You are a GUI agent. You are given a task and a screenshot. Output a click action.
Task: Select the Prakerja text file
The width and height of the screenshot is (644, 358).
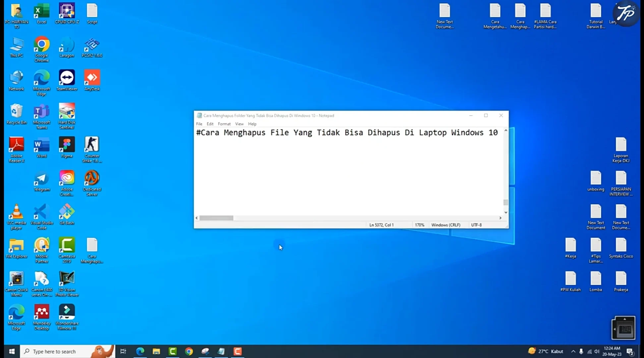[x=621, y=281]
